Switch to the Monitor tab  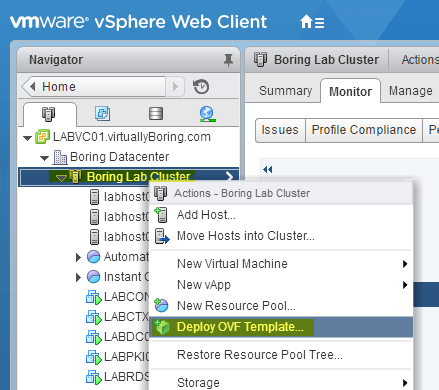coord(350,92)
